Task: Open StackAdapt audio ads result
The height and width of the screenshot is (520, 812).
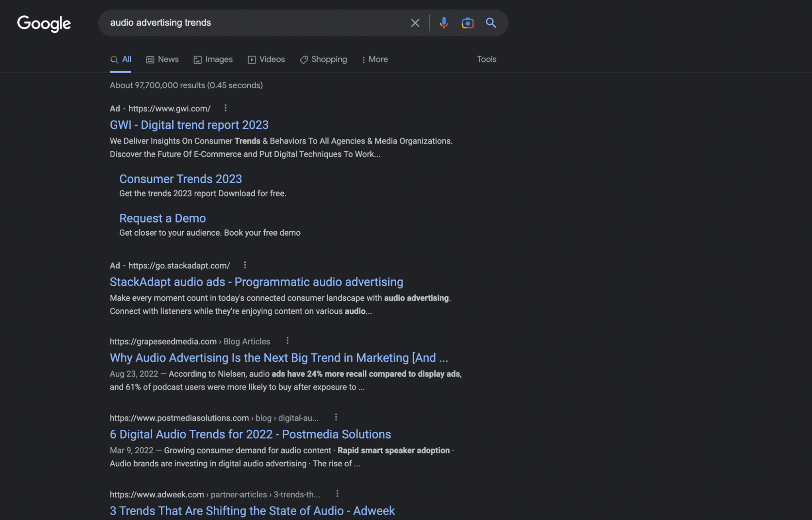Action: click(256, 282)
